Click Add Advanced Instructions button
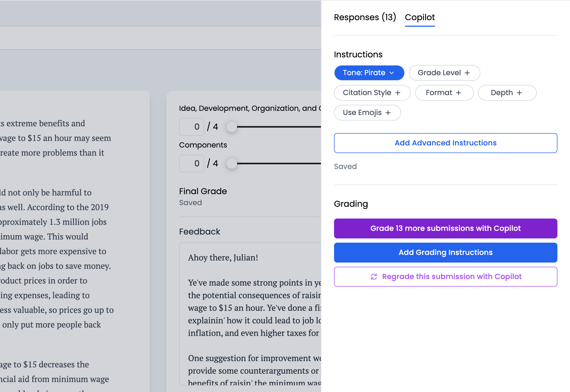 (x=445, y=143)
